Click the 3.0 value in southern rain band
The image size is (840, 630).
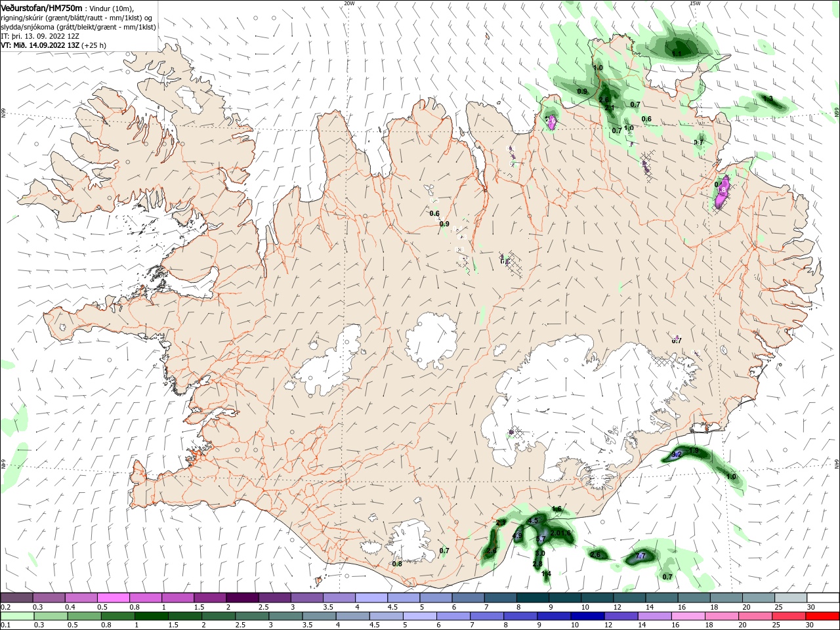point(540,554)
